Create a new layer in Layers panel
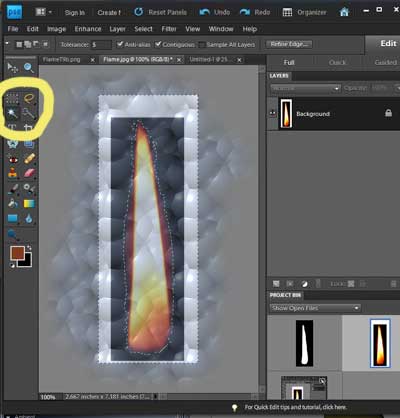This screenshot has height=418, width=400. (x=276, y=284)
